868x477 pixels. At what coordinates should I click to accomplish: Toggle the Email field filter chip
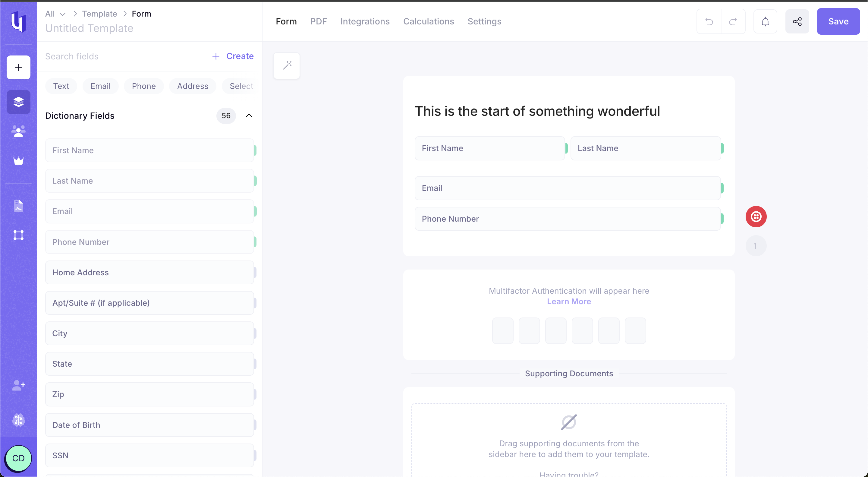(x=100, y=86)
